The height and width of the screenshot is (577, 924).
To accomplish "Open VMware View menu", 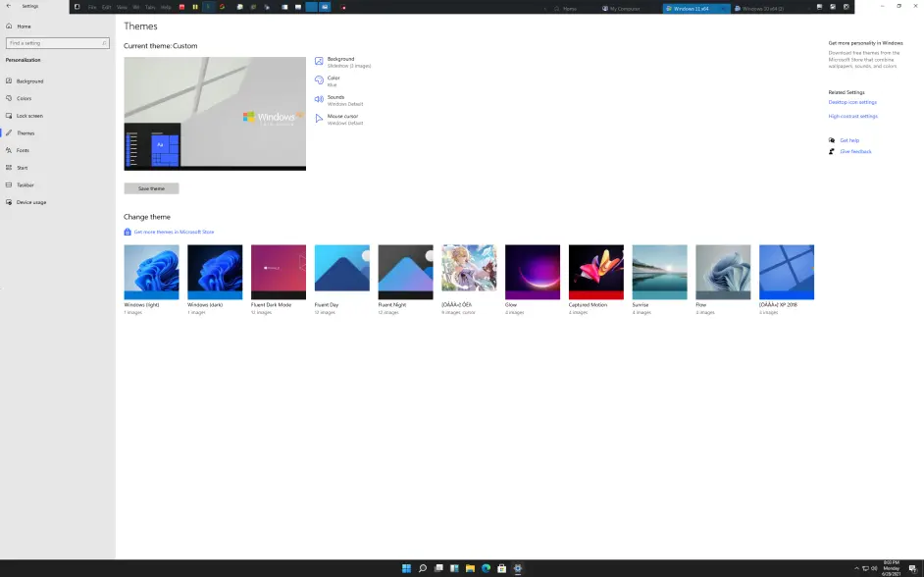I will pyautogui.click(x=122, y=7).
